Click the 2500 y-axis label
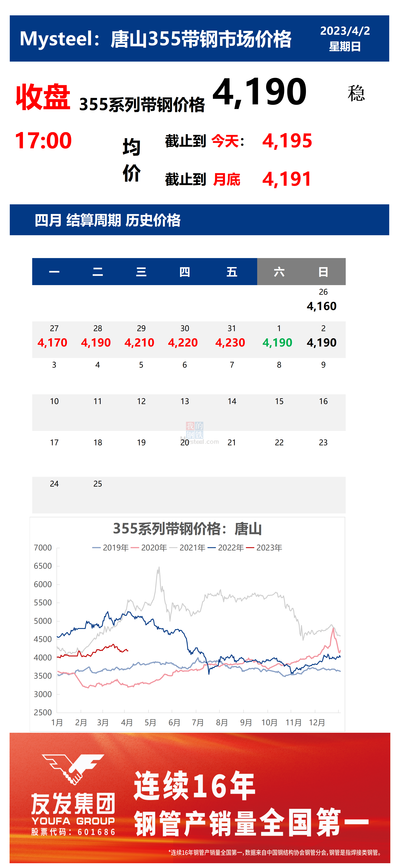This screenshot has height=868, width=399. (43, 713)
